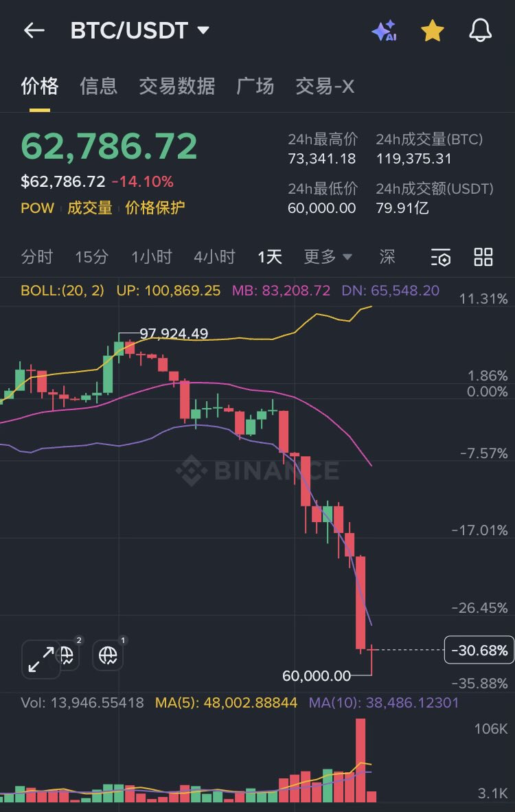Open the grid layout icon

pos(483,258)
